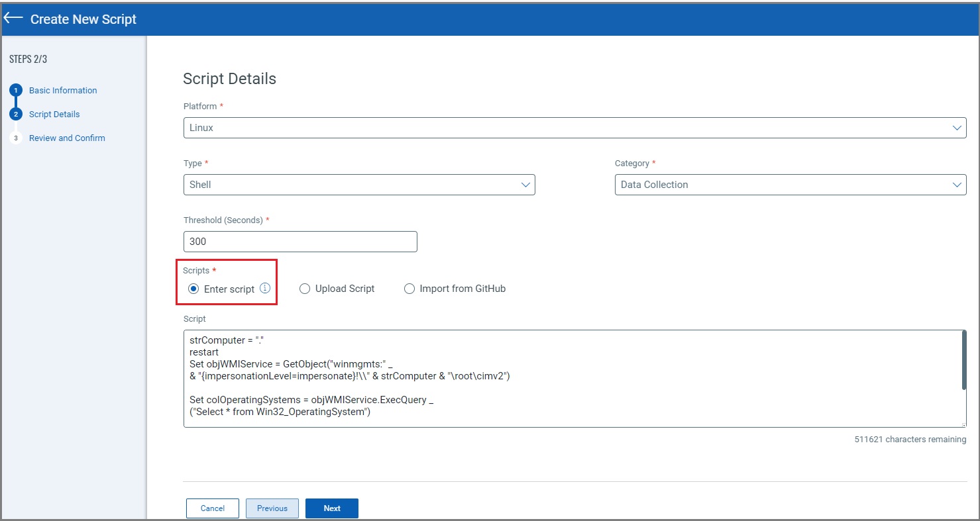980x521 pixels.
Task: Select the Enter script radio button
Action: click(x=193, y=289)
